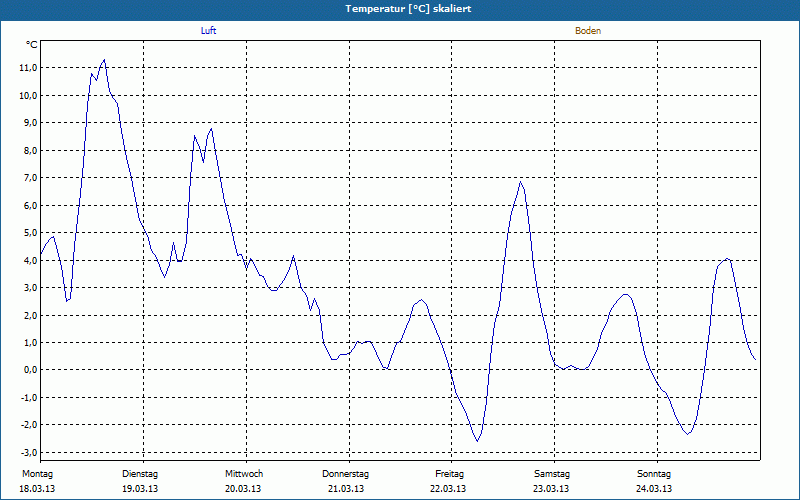
Task: Click the 'Montag' day label
Action: (37, 474)
